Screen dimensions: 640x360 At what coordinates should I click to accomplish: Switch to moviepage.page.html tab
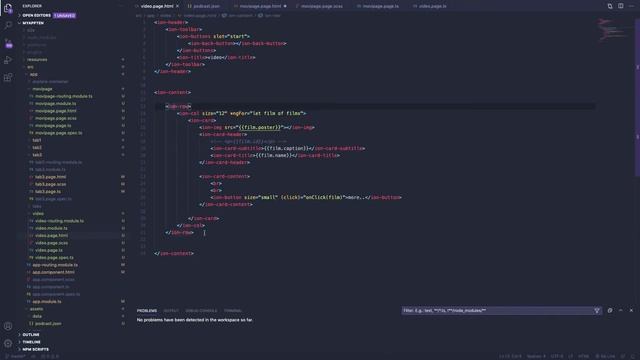click(260, 6)
